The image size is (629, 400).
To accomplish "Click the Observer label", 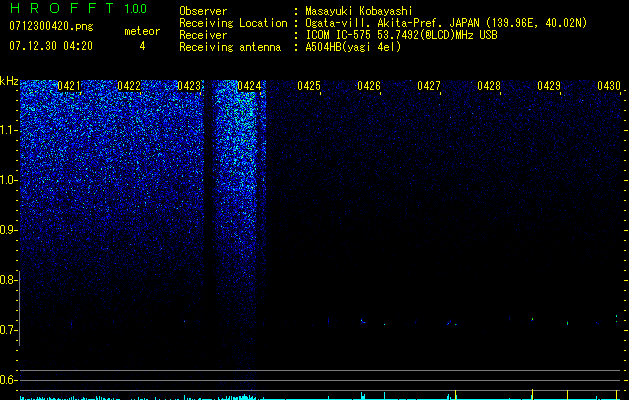I will pos(203,11).
